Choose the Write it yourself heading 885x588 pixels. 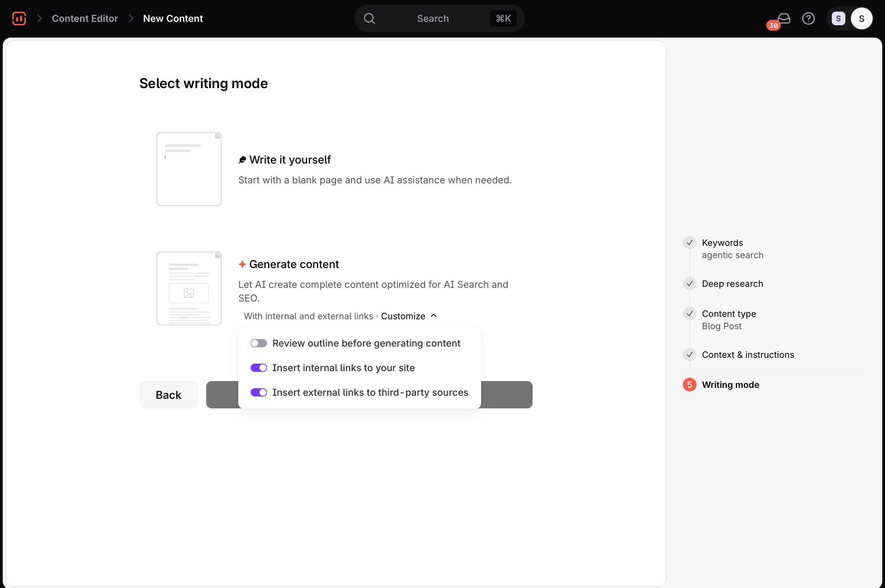290,160
